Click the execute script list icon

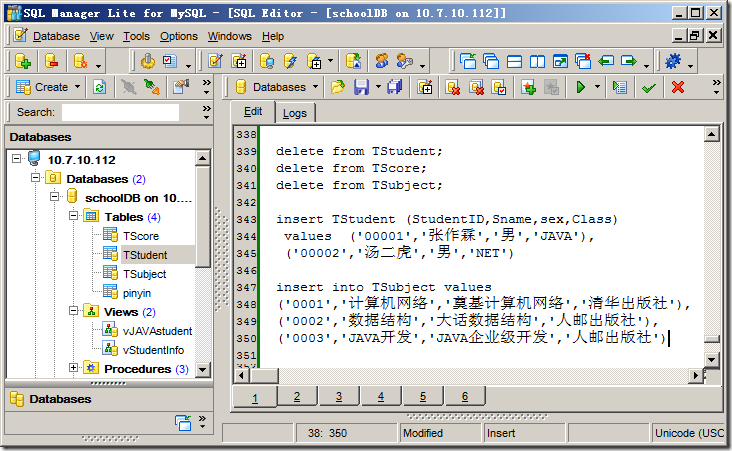(x=619, y=87)
